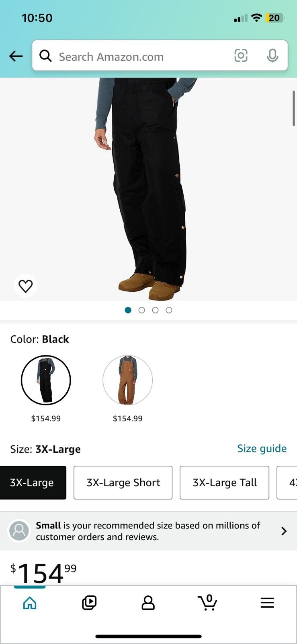Jump to the second image dot
Viewport: 297px width, 644px height.
pyautogui.click(x=141, y=310)
